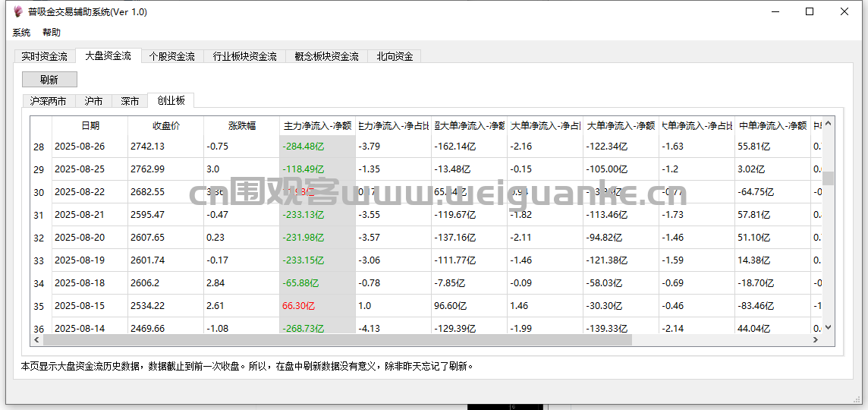Open the 行业板块资金流 tab
The width and height of the screenshot is (868, 410).
pos(244,56)
